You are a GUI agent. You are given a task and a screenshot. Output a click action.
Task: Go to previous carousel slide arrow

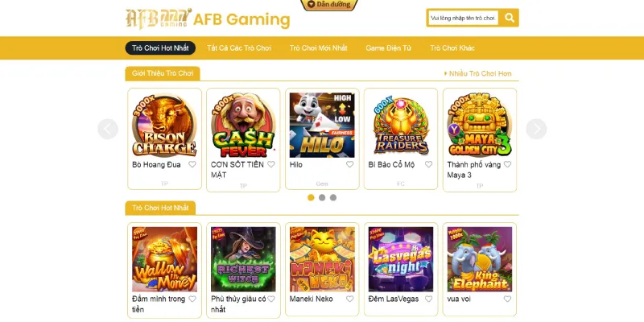coord(108,129)
